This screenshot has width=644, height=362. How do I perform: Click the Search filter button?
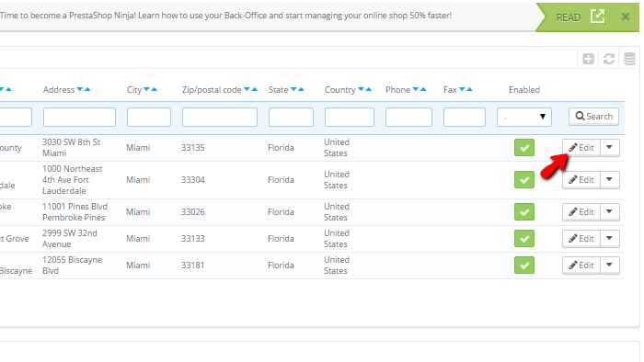point(593,117)
